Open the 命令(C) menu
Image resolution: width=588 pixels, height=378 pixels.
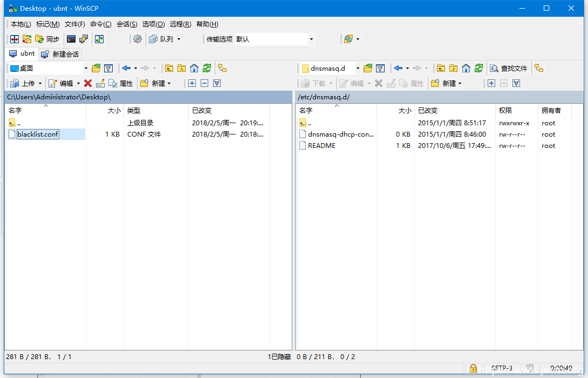(x=100, y=24)
